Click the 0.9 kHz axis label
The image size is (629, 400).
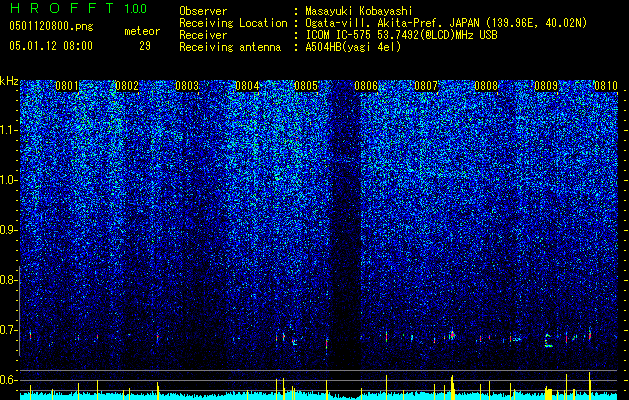click(x=8, y=230)
